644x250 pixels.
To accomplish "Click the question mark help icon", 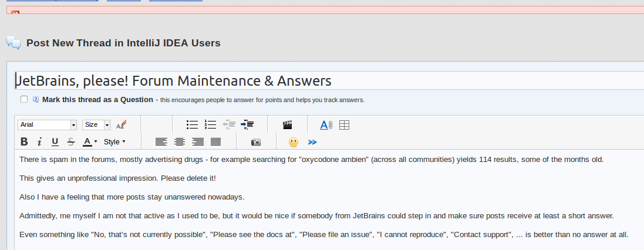I will (36, 99).
